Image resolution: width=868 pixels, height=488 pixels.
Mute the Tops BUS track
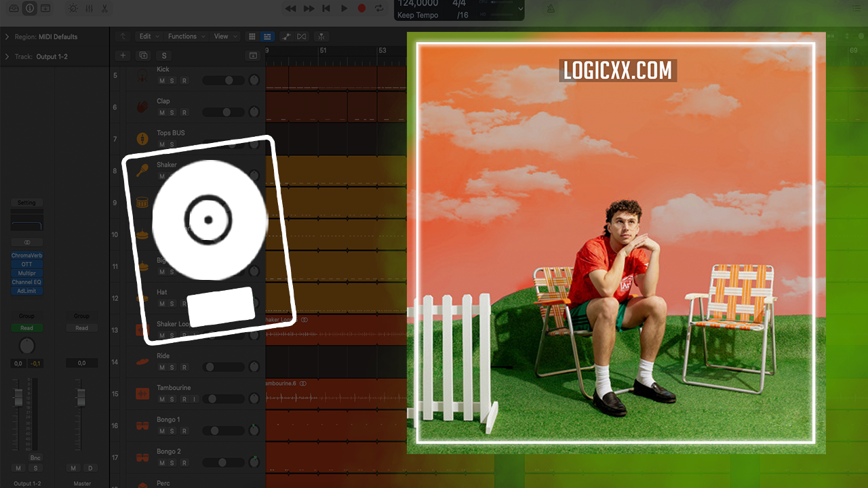[x=161, y=144]
